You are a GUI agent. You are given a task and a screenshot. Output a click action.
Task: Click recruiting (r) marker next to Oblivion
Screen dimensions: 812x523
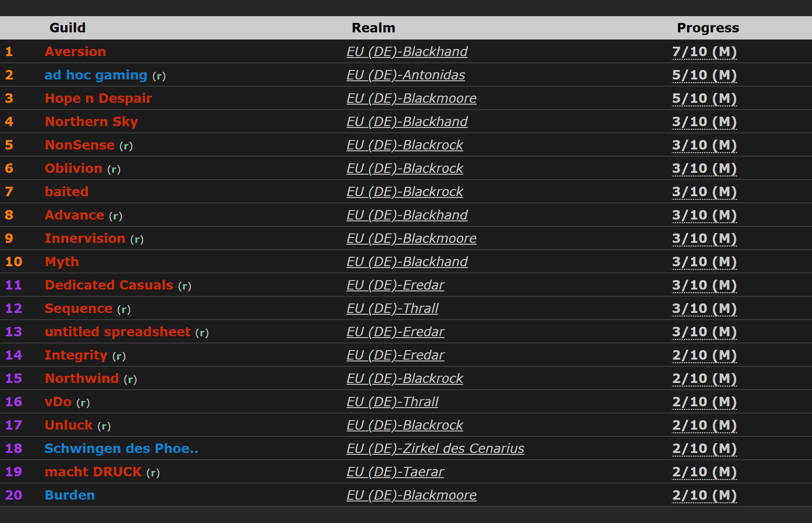coord(114,169)
